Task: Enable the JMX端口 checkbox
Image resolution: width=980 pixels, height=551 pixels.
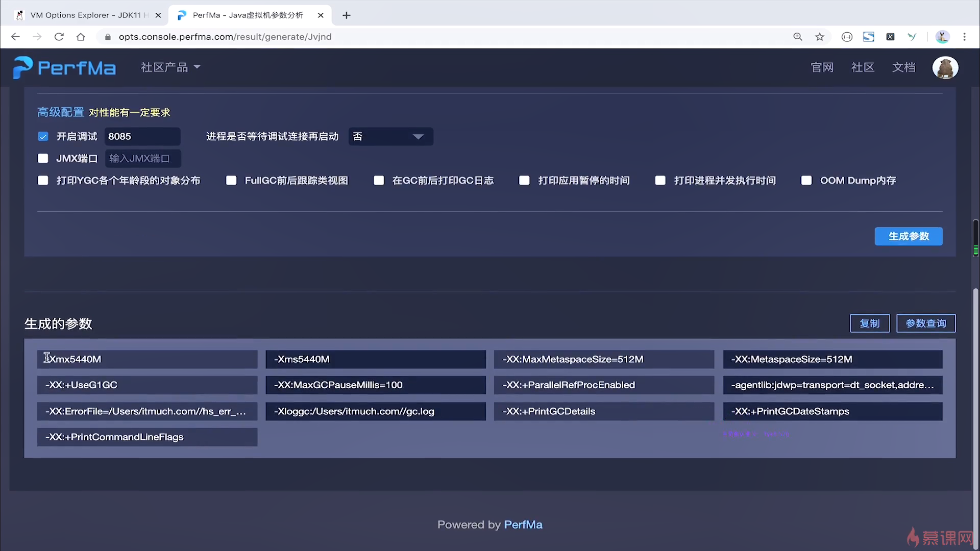Action: click(43, 159)
